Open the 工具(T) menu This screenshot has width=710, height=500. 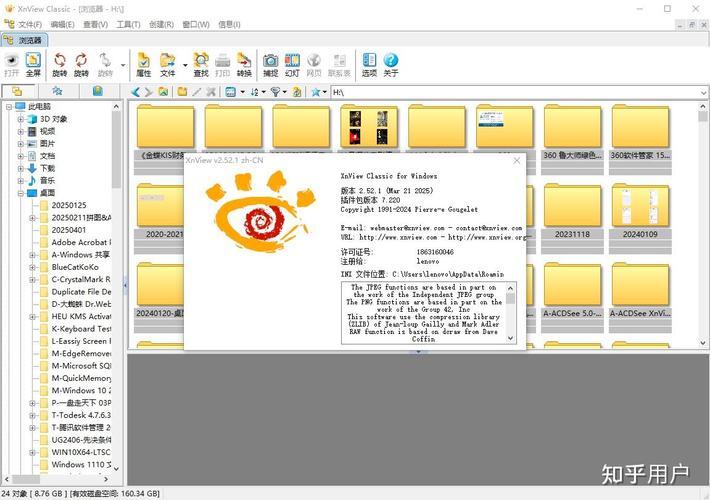127,23
